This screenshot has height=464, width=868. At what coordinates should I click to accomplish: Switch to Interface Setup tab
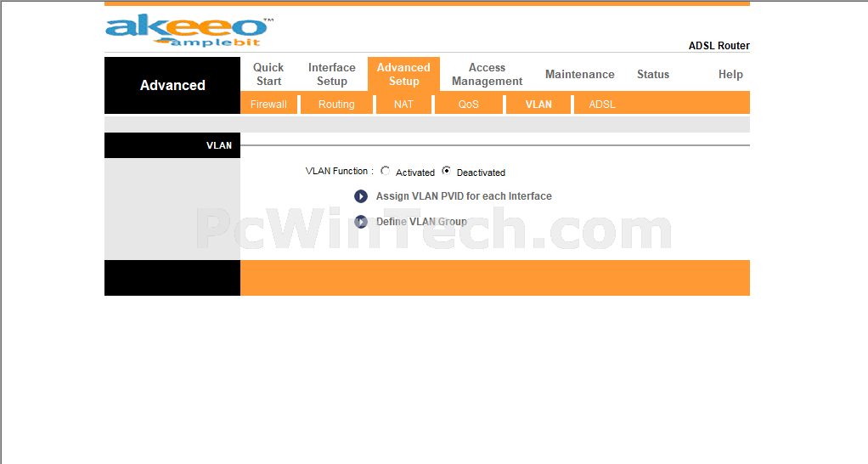click(x=331, y=74)
